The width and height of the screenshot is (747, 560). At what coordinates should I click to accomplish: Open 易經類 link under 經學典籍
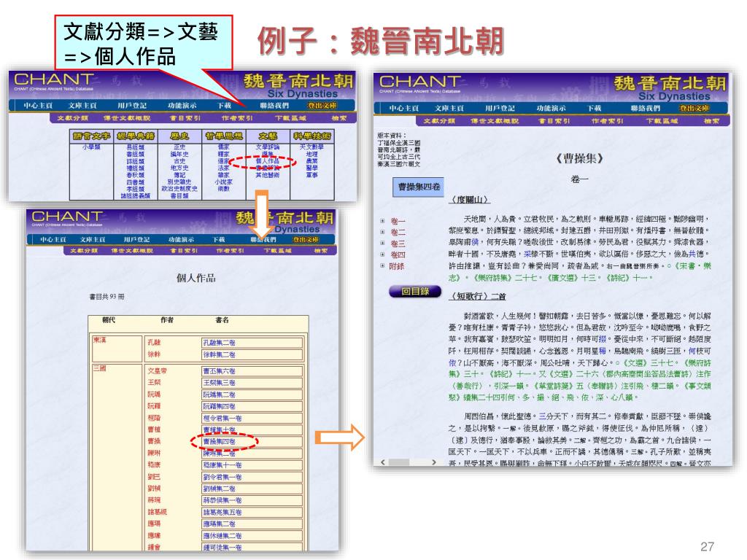click(135, 147)
